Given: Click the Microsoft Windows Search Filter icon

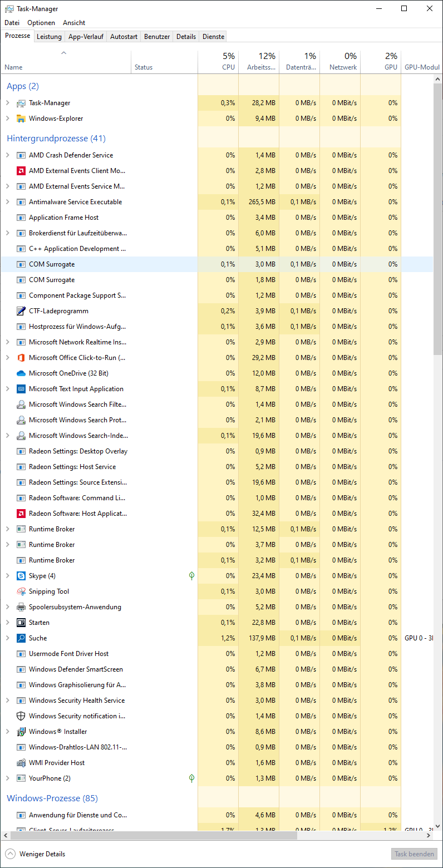Looking at the screenshot, I should tap(21, 405).
